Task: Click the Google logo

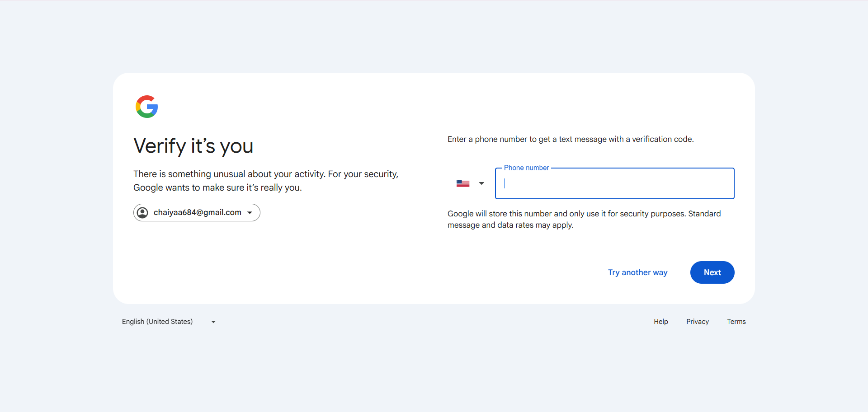Action: click(x=146, y=107)
